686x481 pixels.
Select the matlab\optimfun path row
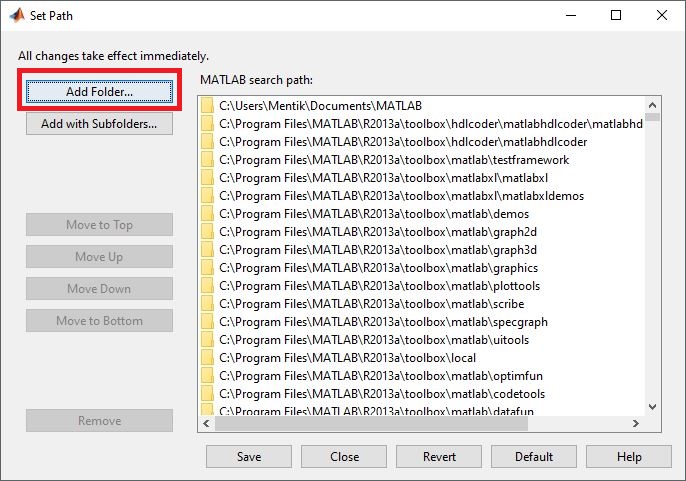coord(422,376)
